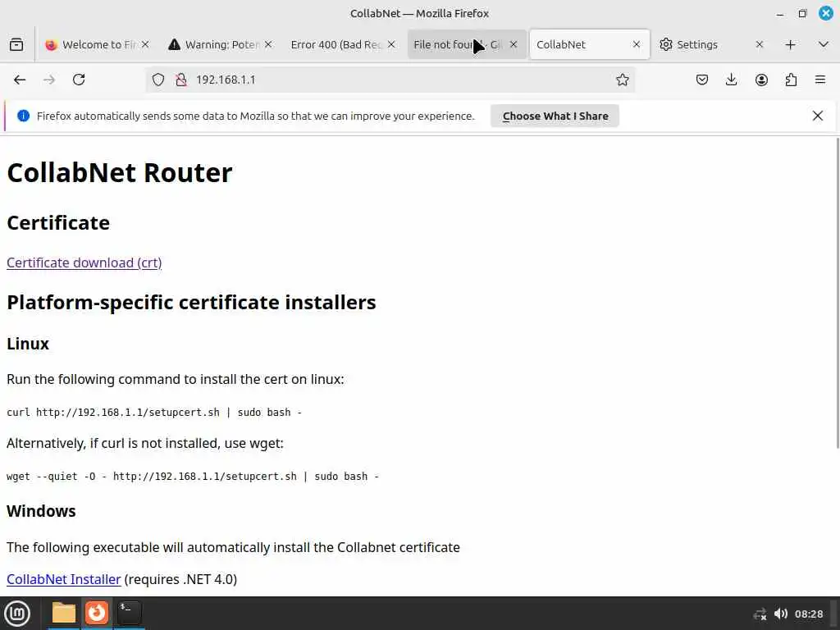Bookmark this page with the star icon
The height and width of the screenshot is (630, 840).
click(x=622, y=80)
